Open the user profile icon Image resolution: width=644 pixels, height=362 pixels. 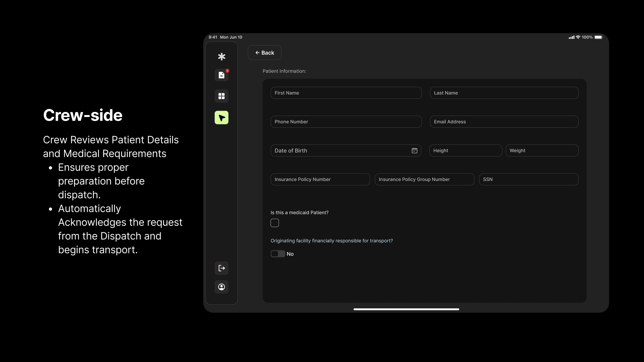pyautogui.click(x=221, y=287)
